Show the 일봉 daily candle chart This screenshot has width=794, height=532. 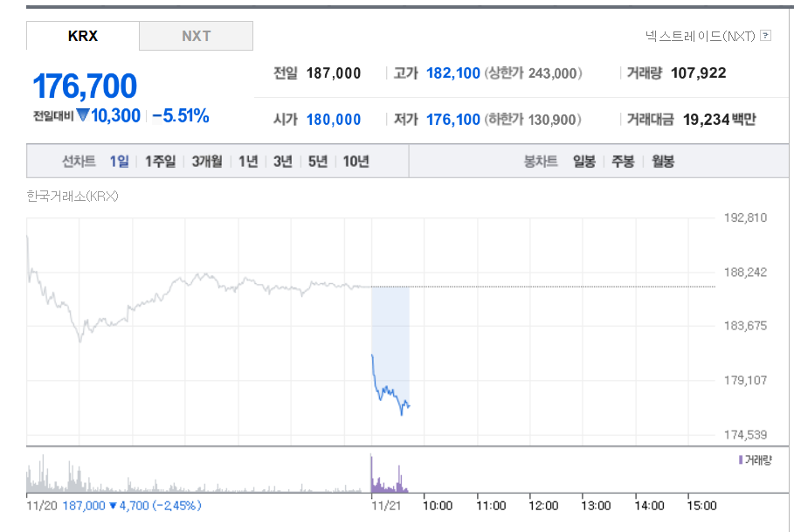coord(583,162)
